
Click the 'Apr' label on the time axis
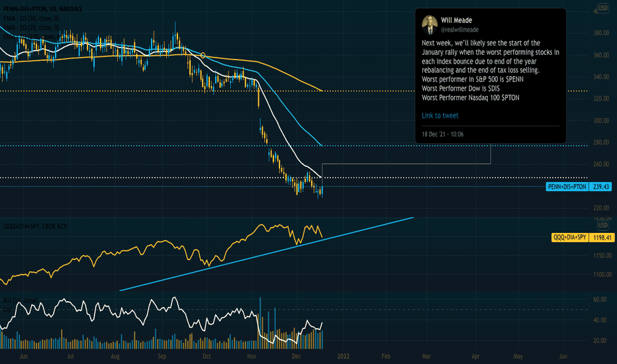[475, 356]
